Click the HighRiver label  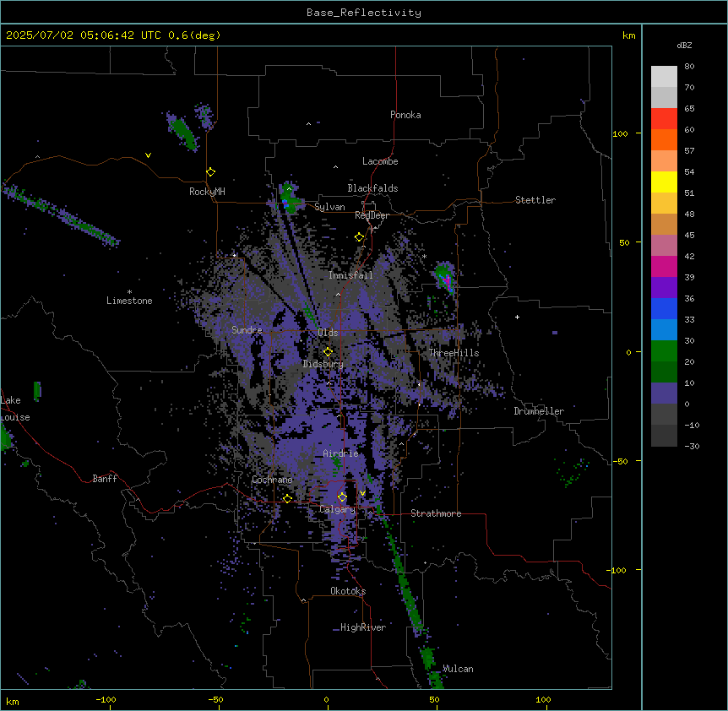[363, 627]
